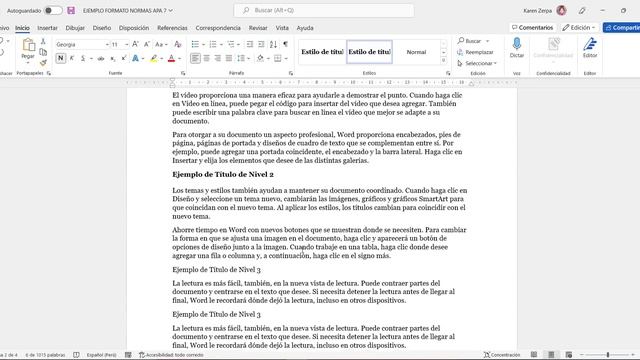Switch to the Referencias tab

point(172,28)
